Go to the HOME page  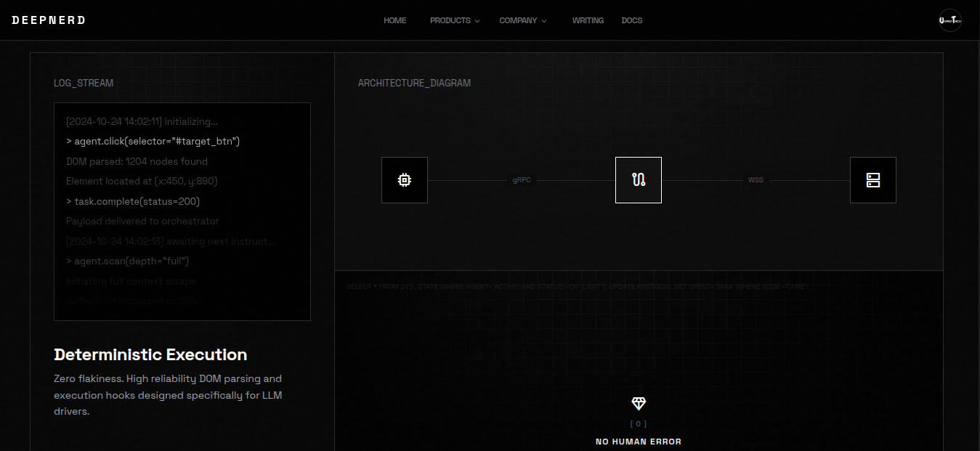[x=395, y=20]
